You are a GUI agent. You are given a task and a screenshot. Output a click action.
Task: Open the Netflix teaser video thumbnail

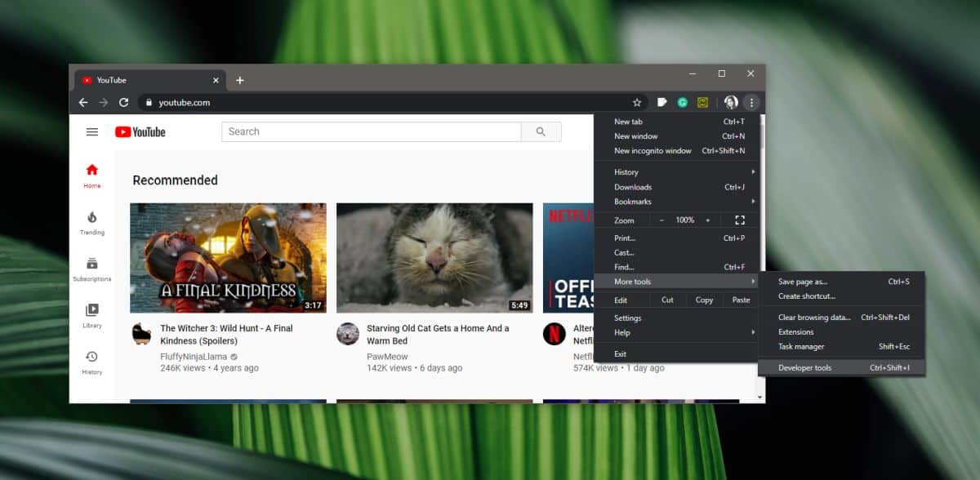pos(568,258)
